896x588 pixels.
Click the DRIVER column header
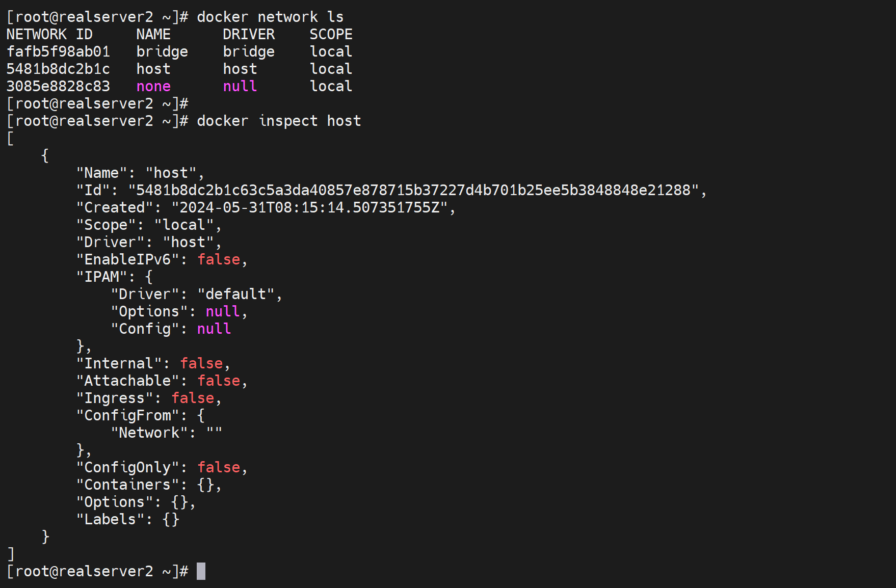coord(249,34)
